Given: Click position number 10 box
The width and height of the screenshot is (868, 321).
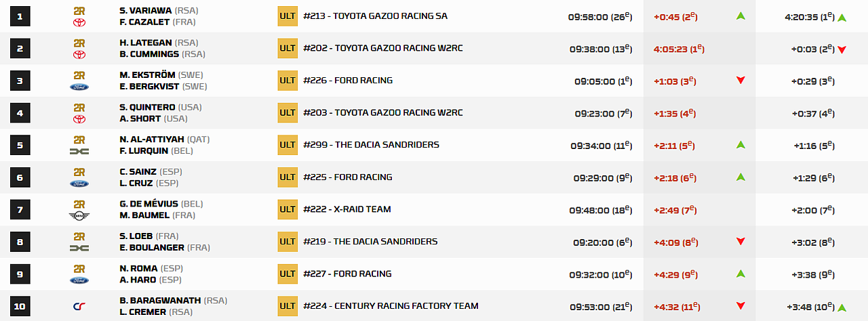Looking at the screenshot, I should click(x=20, y=306).
